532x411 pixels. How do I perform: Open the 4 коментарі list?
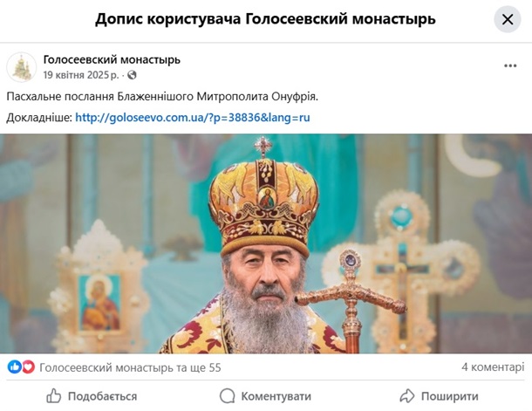coord(493,366)
